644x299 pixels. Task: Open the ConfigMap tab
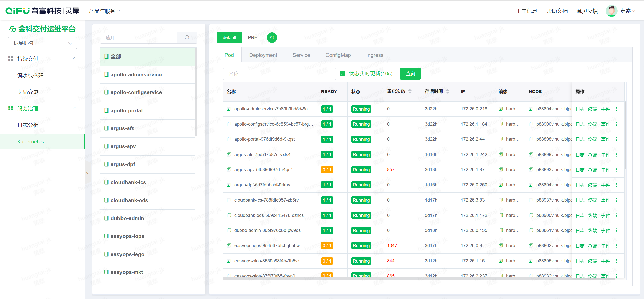tap(338, 55)
